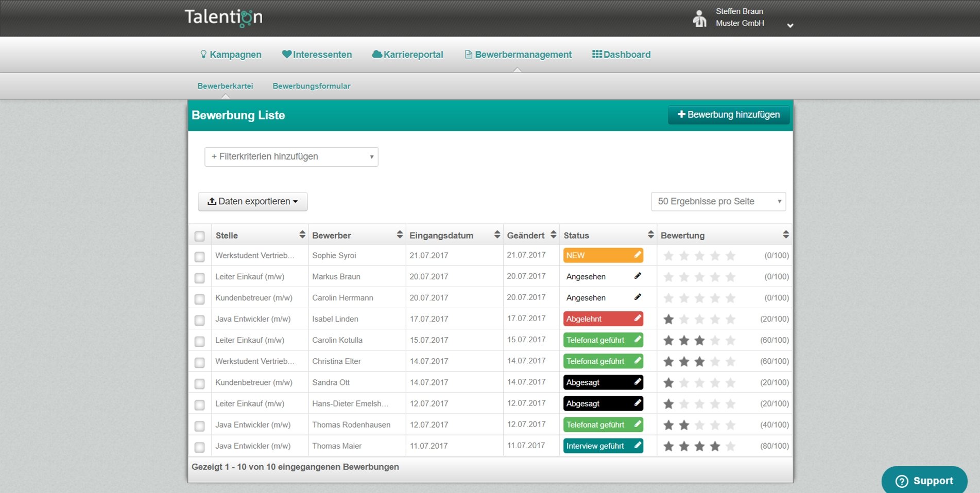
Task: Give Markus Braun a one-star rating
Action: pos(668,277)
